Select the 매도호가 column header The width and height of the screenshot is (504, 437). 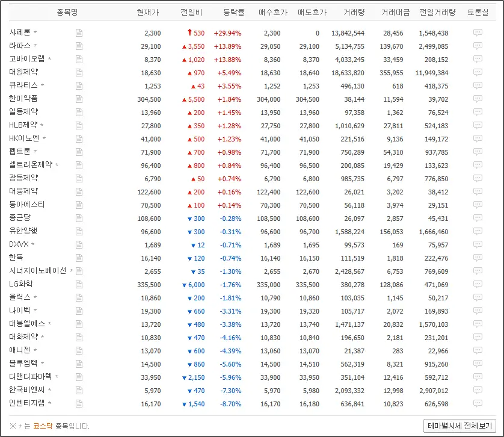pyautogui.click(x=312, y=12)
